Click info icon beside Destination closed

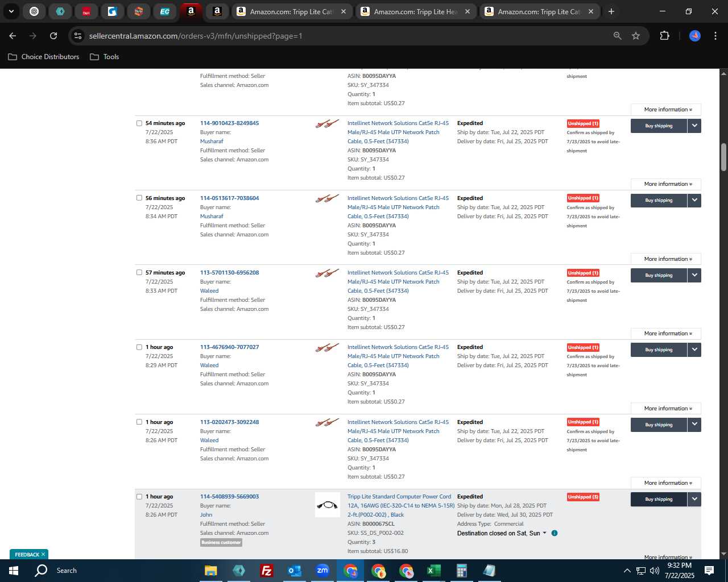tap(555, 533)
